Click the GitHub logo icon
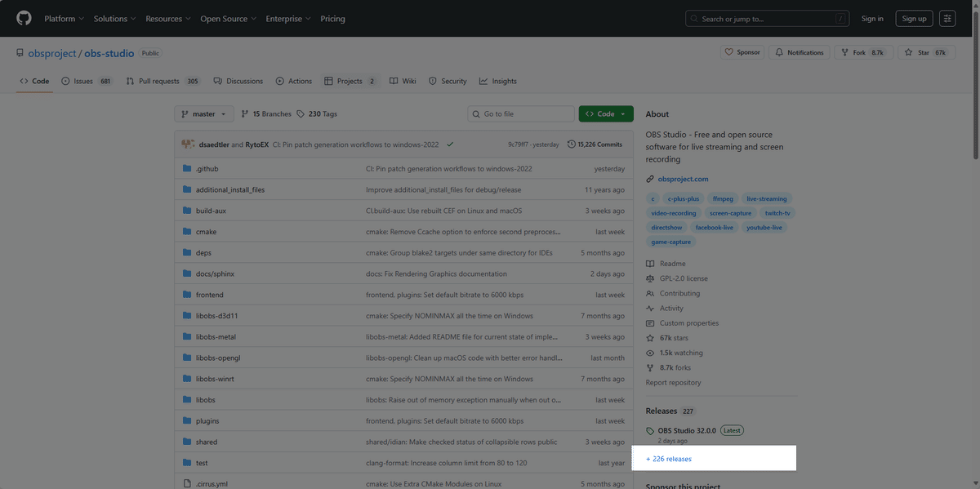Image resolution: width=980 pixels, height=489 pixels. click(24, 18)
